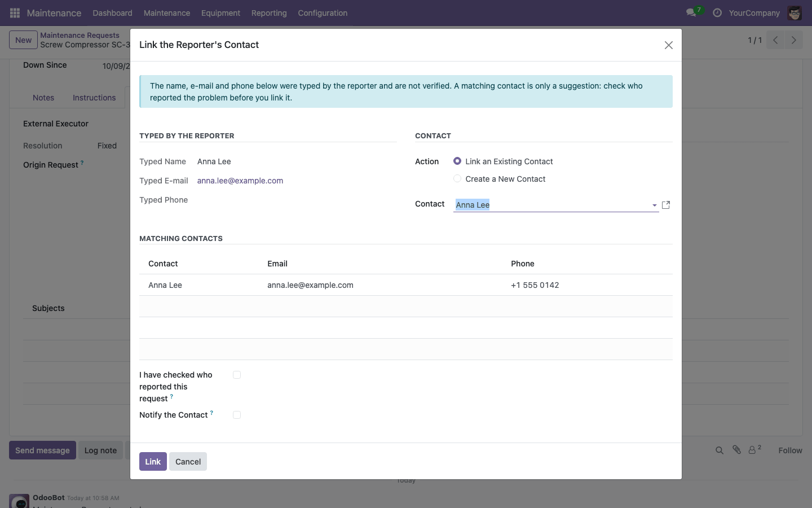Open the anna.lee@example.com typed e-mail link

(x=240, y=181)
